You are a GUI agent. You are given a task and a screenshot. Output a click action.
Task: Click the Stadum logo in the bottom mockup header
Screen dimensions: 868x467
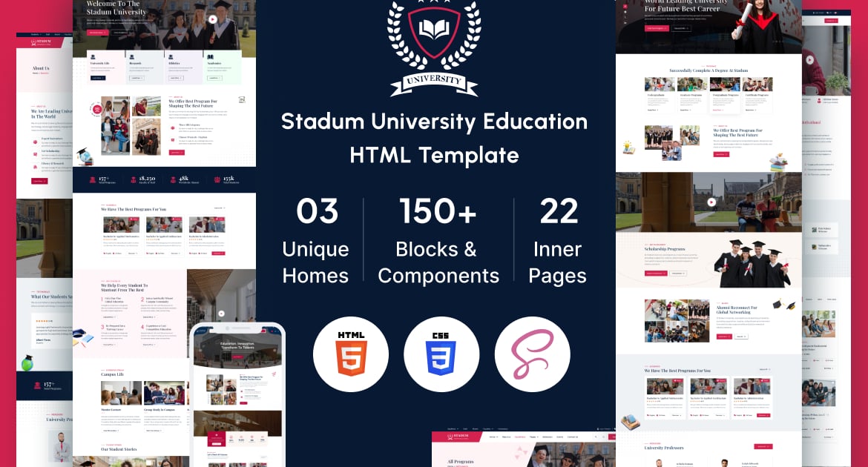point(458,437)
